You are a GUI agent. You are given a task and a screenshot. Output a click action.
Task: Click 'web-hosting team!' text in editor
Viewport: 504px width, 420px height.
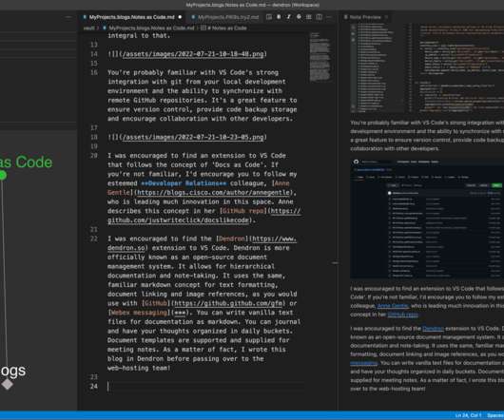[x=139, y=368]
